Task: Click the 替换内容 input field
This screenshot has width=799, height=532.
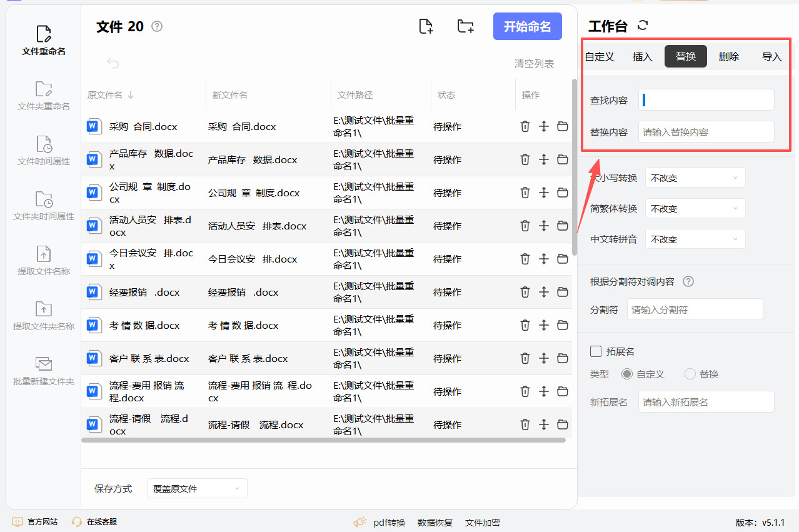Action: coord(706,132)
